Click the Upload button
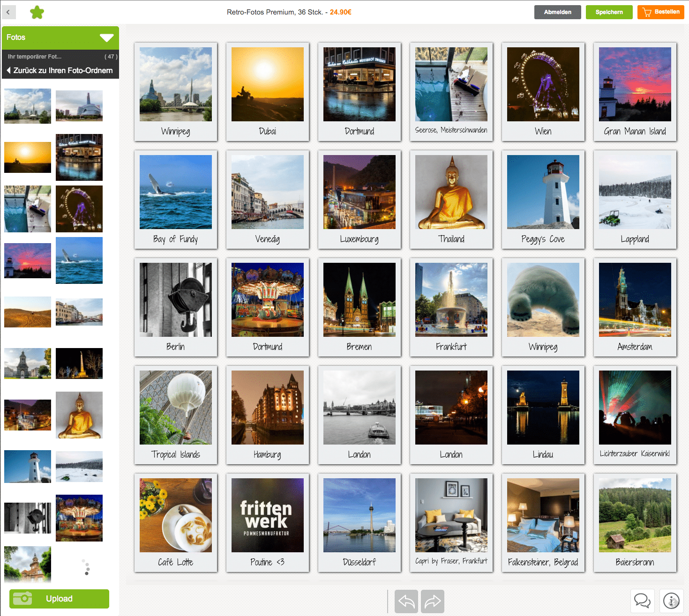Screen dimensions: 689x616 59,599
